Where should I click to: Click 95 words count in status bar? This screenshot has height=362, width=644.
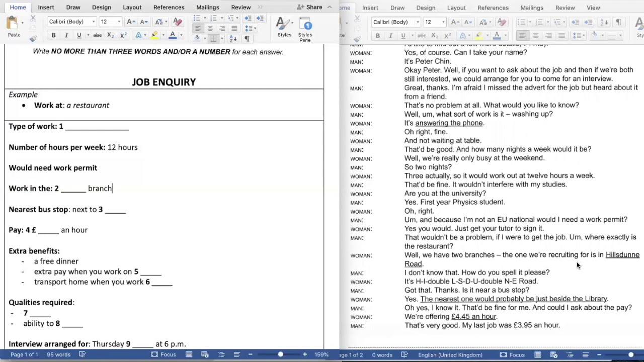pyautogui.click(x=59, y=354)
